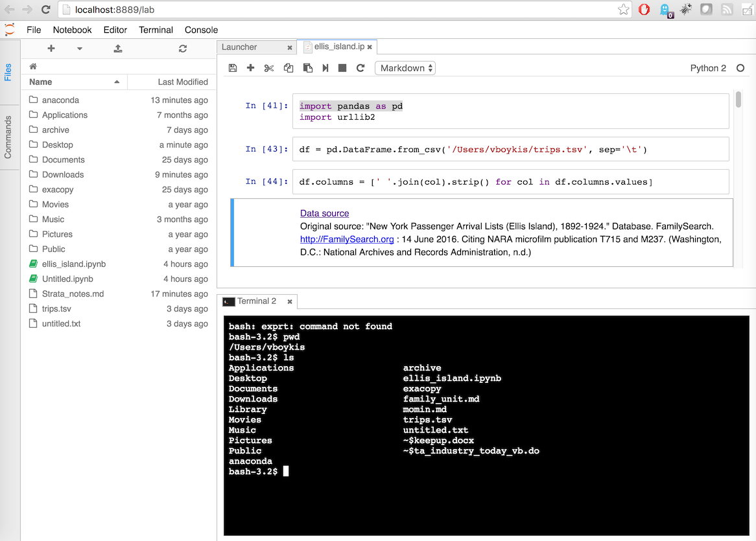Select the Movies folder
Screen dimensions: 756x541
point(119,204)
